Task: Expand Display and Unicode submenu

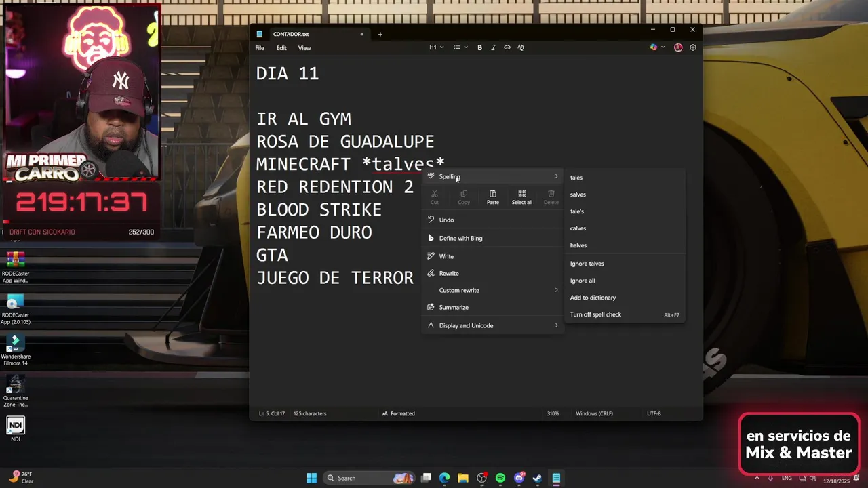Action: (493, 325)
